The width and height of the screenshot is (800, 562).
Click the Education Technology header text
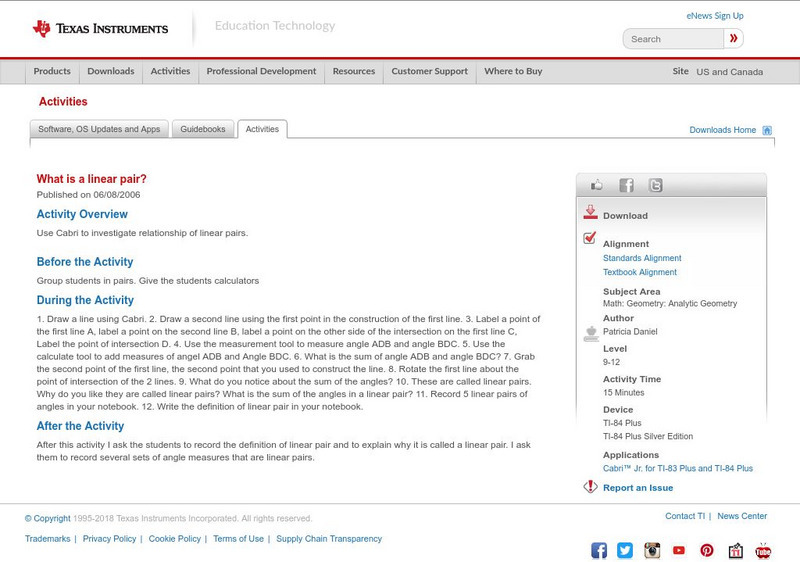click(275, 25)
